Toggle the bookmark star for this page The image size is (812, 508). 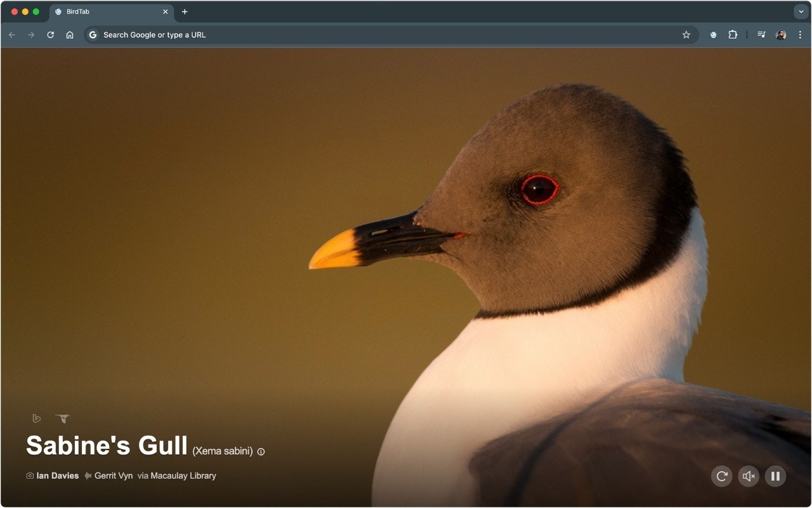[x=686, y=35]
